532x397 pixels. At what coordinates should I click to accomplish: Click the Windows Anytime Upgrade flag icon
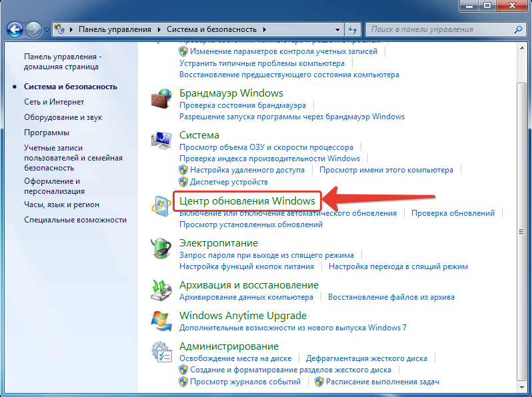click(x=161, y=320)
